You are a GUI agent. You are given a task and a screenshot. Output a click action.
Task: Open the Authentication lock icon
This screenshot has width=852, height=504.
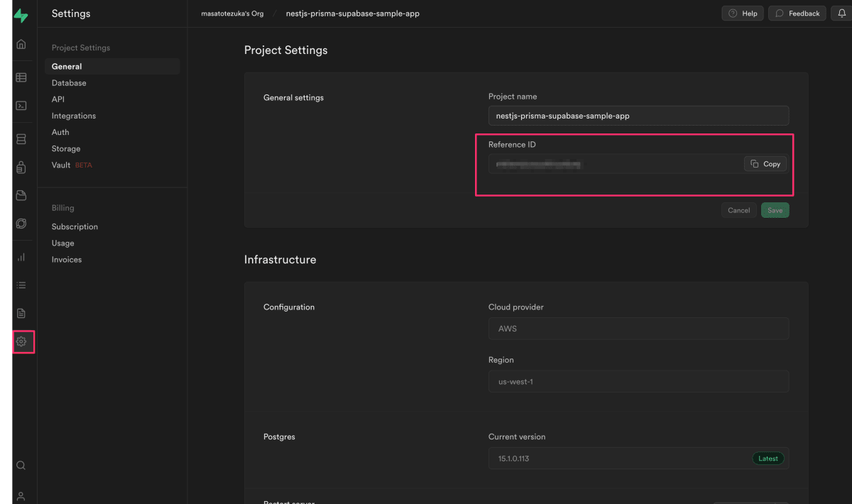pos(21,168)
